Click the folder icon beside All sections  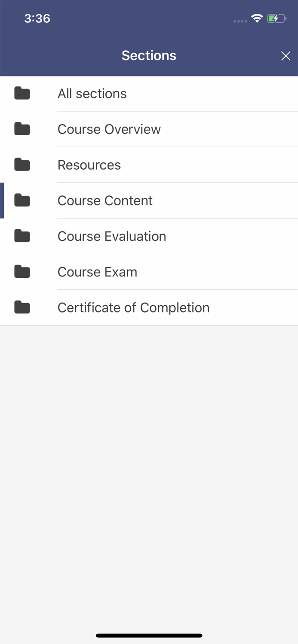22,94
